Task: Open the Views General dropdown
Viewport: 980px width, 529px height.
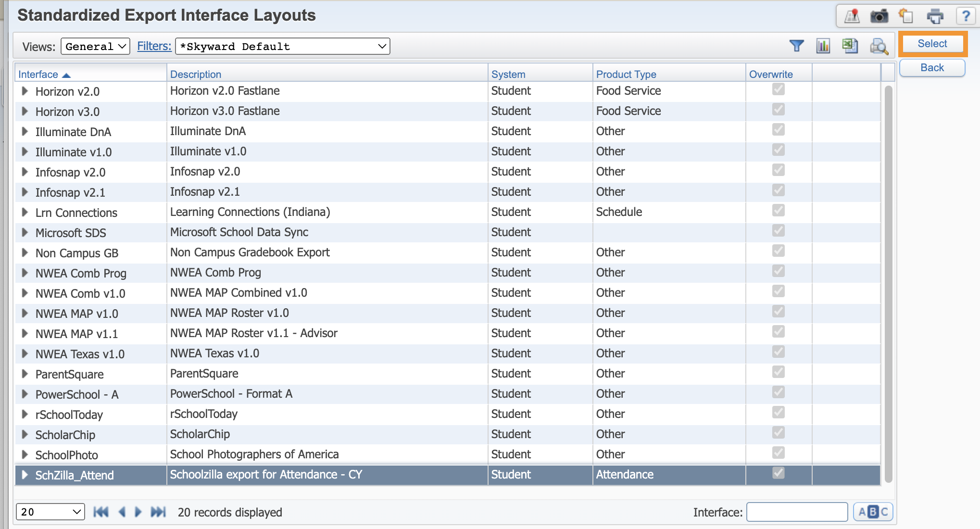Action: 95,47
